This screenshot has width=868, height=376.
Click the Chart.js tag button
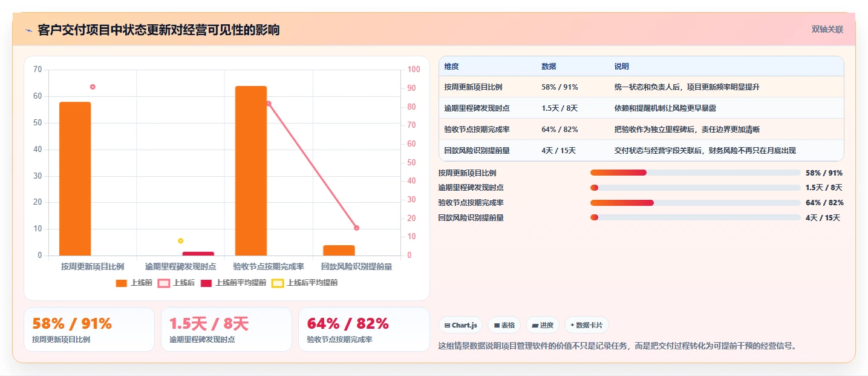(x=460, y=325)
